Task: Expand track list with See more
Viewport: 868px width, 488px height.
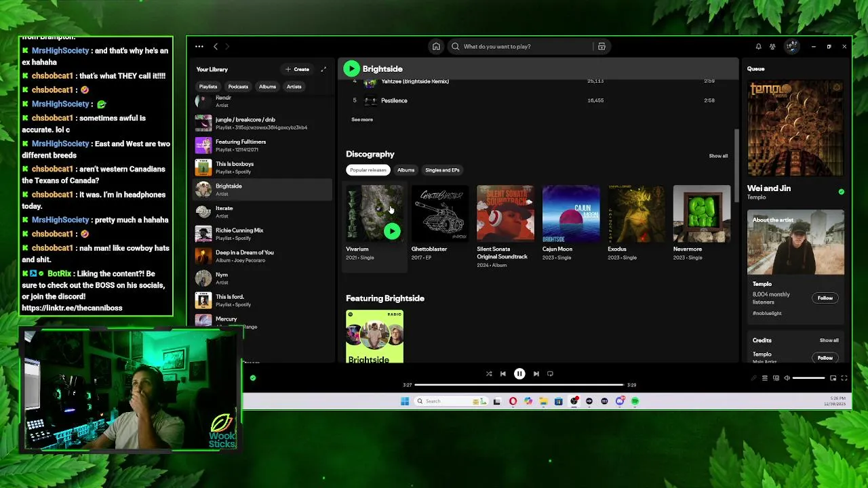Action: pyautogui.click(x=362, y=119)
